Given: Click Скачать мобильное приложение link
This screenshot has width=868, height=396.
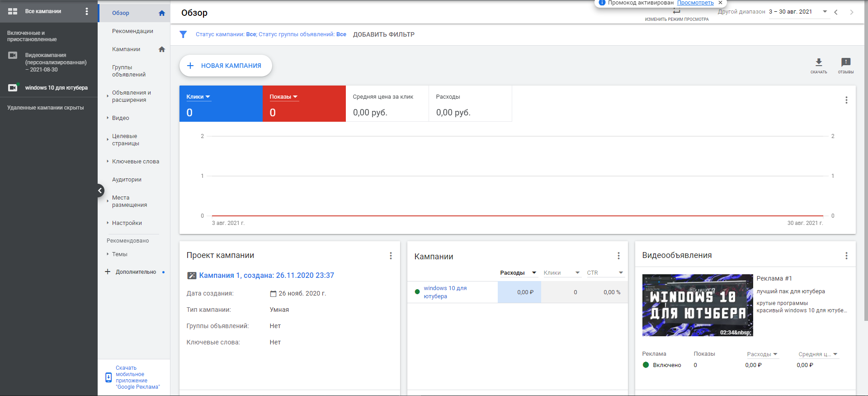Looking at the screenshot, I should pyautogui.click(x=137, y=377).
